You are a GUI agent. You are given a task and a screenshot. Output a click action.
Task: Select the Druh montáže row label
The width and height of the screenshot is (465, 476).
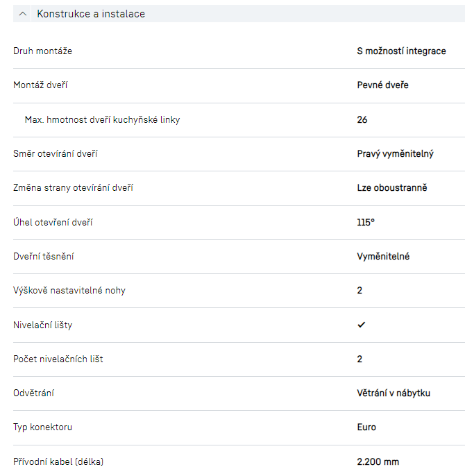[x=42, y=51]
